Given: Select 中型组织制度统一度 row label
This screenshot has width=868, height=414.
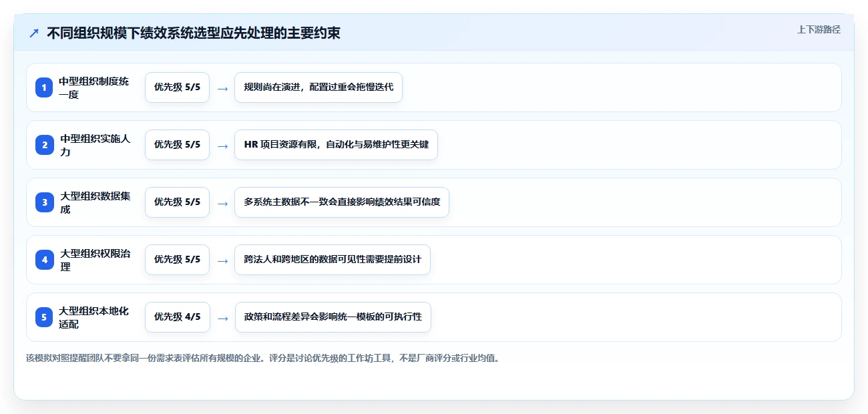Looking at the screenshot, I should click(93, 87).
